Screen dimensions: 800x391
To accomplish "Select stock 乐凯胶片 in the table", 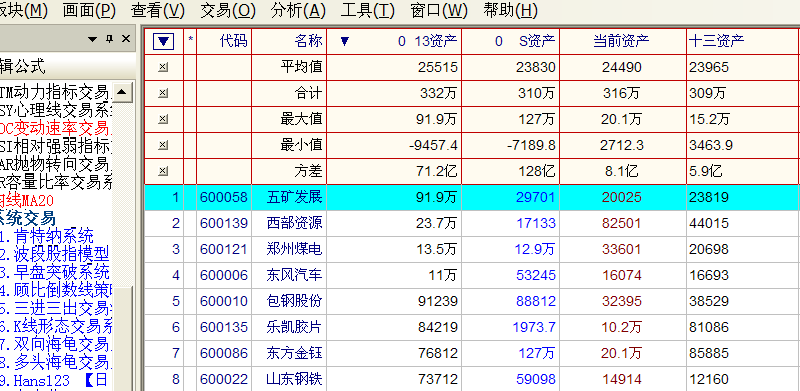I will [294, 327].
